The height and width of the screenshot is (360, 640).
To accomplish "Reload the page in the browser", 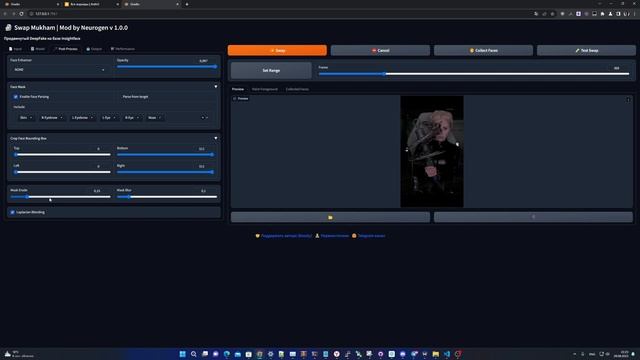I will [x=21, y=14].
